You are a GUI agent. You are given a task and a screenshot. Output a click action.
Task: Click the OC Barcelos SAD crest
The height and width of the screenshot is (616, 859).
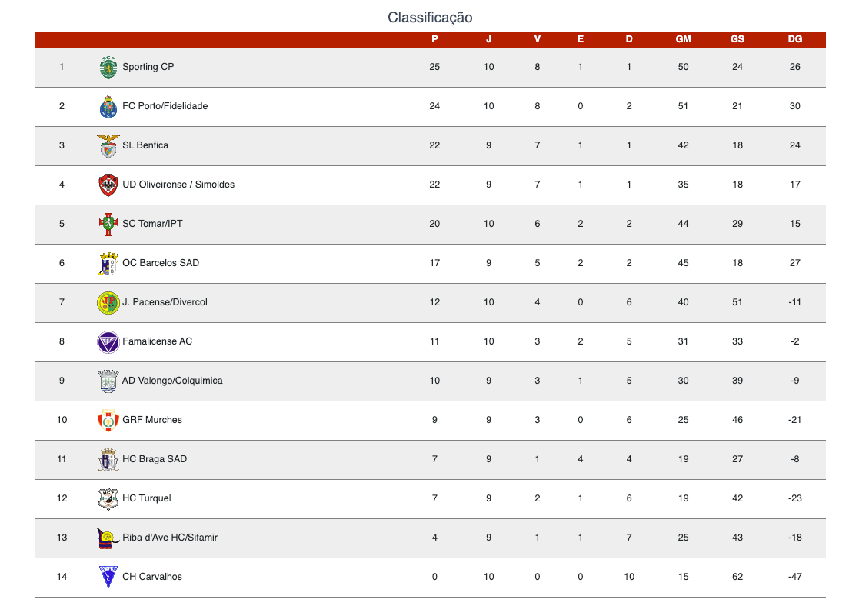(x=108, y=264)
